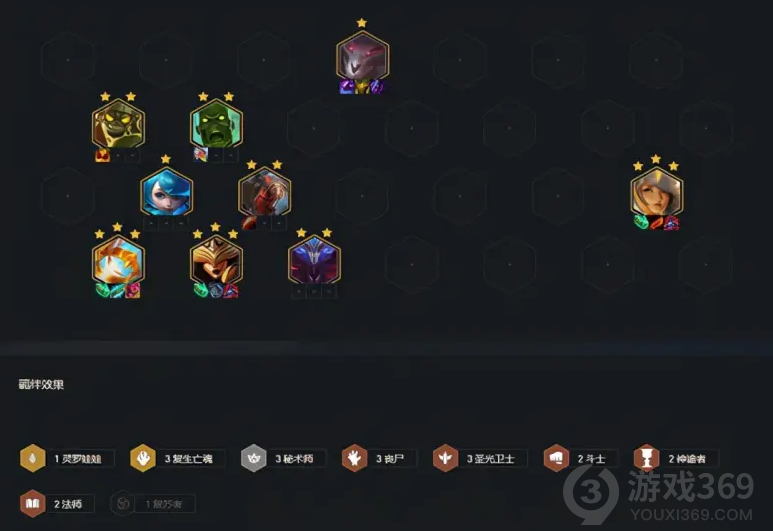Select the yellow-eyed goblin champion portrait
The height and width of the screenshot is (531, 773).
[x=118, y=124]
